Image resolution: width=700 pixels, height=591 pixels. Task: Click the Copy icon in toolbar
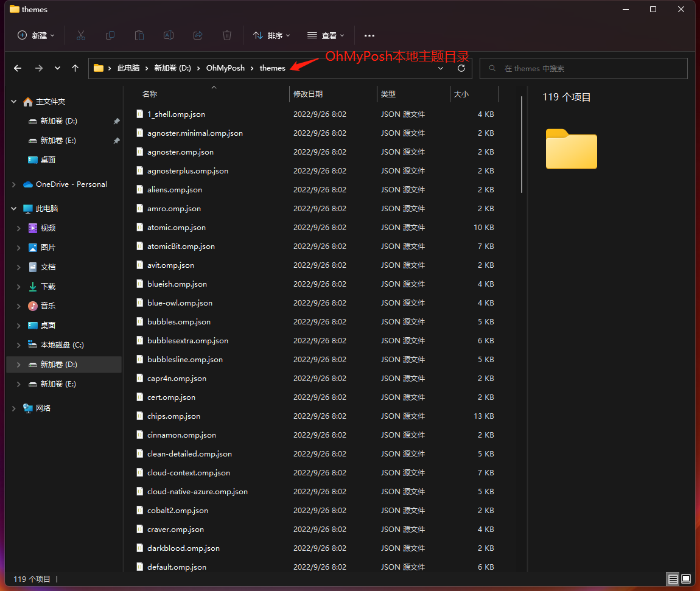110,35
